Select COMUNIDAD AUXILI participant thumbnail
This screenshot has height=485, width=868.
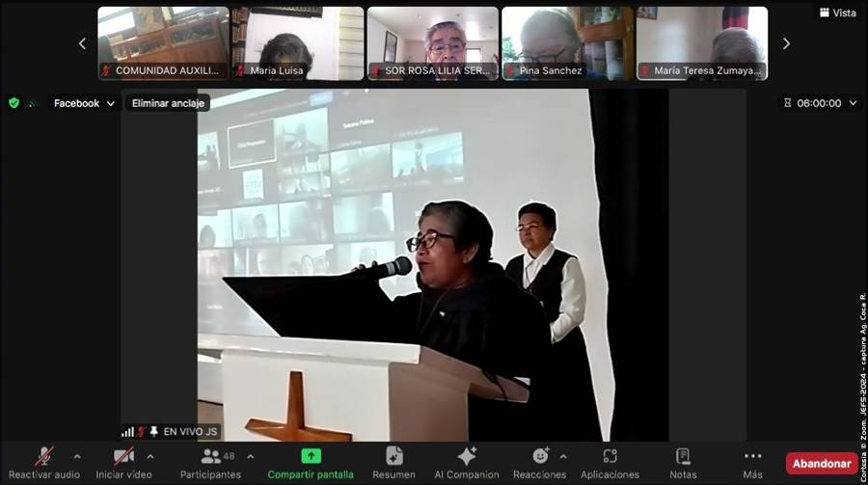pos(163,43)
